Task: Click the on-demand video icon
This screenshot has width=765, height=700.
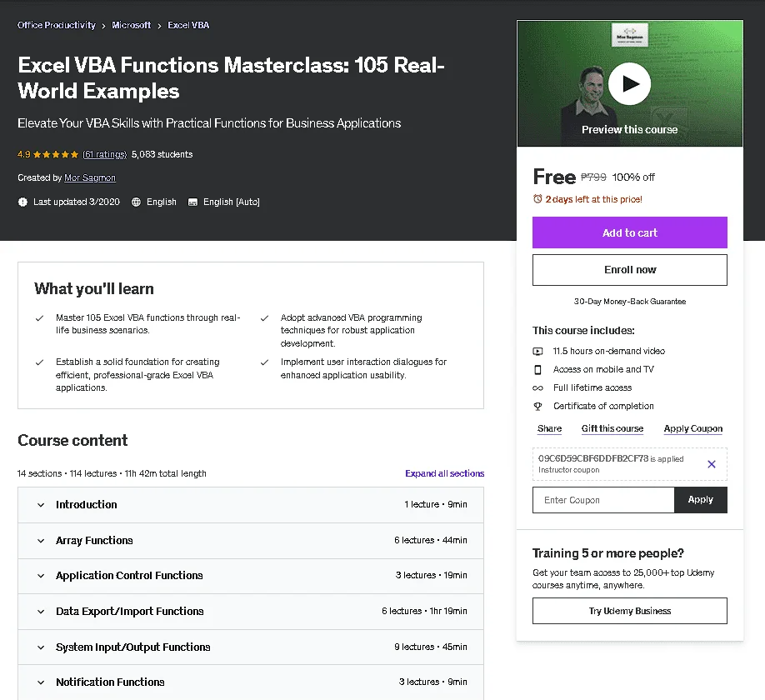Action: pyautogui.click(x=537, y=351)
